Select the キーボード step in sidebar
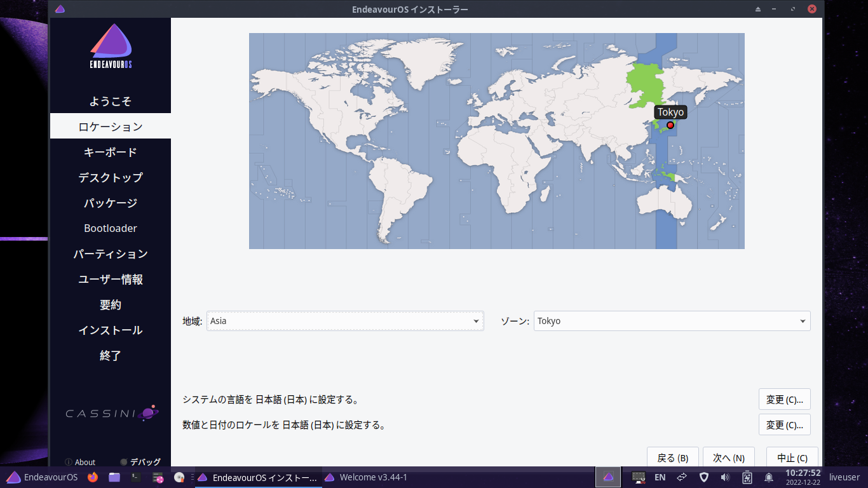The height and width of the screenshot is (488, 868). click(x=111, y=152)
